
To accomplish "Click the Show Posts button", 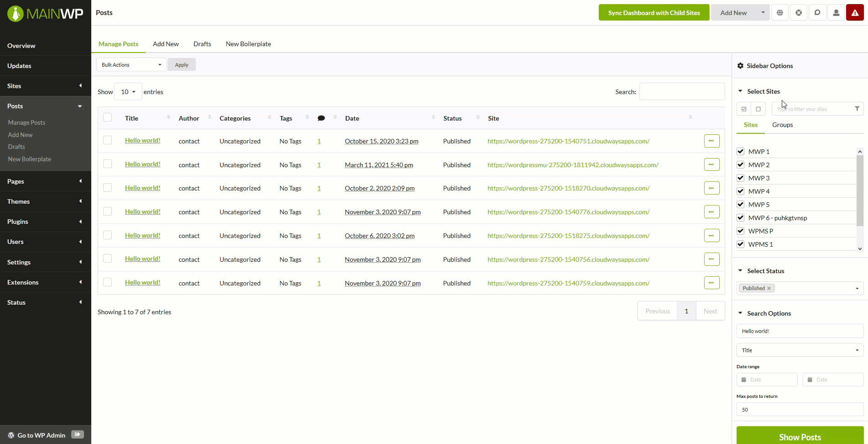I will click(800, 437).
